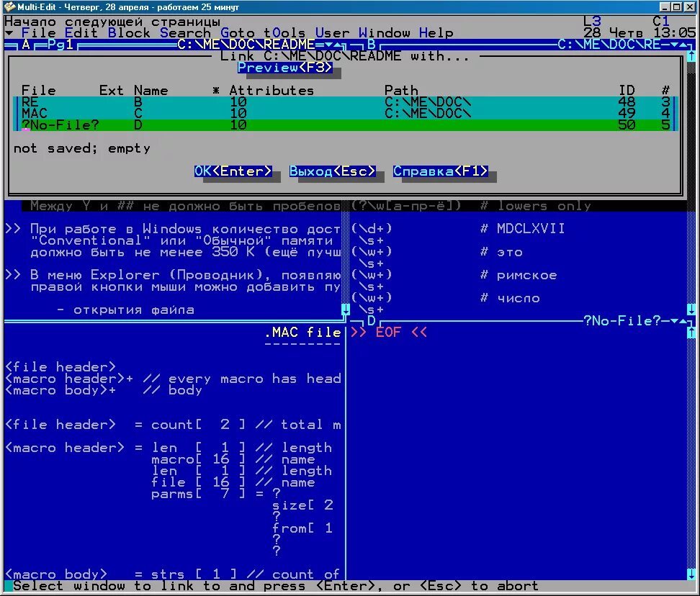Image resolution: width=700 pixels, height=596 pixels.
Task: Click the L3 line indicator
Action: tap(592, 22)
